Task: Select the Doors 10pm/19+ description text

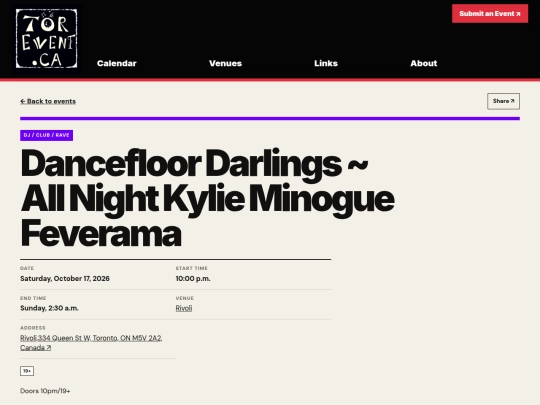Action: (x=45, y=391)
